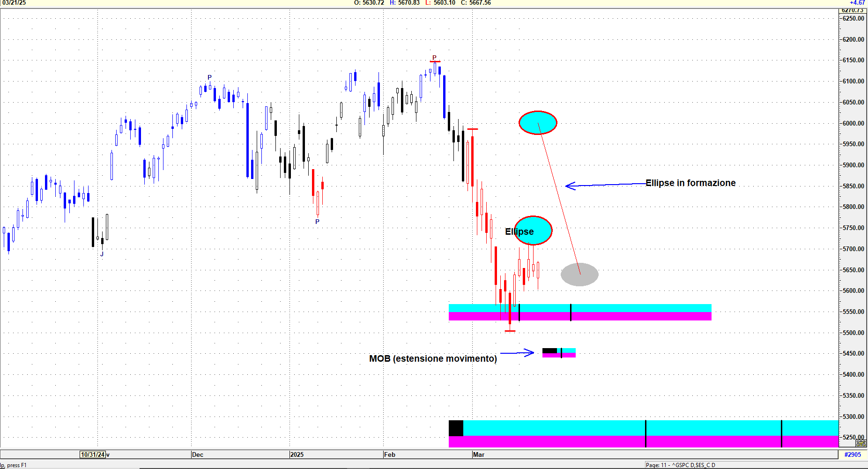Click the #2905 bar count field
The image size is (868, 469).
click(853, 454)
